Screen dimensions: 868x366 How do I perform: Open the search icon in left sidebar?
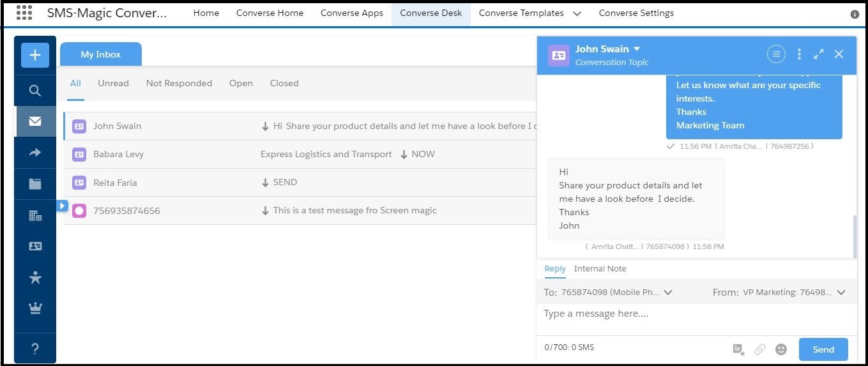point(35,90)
